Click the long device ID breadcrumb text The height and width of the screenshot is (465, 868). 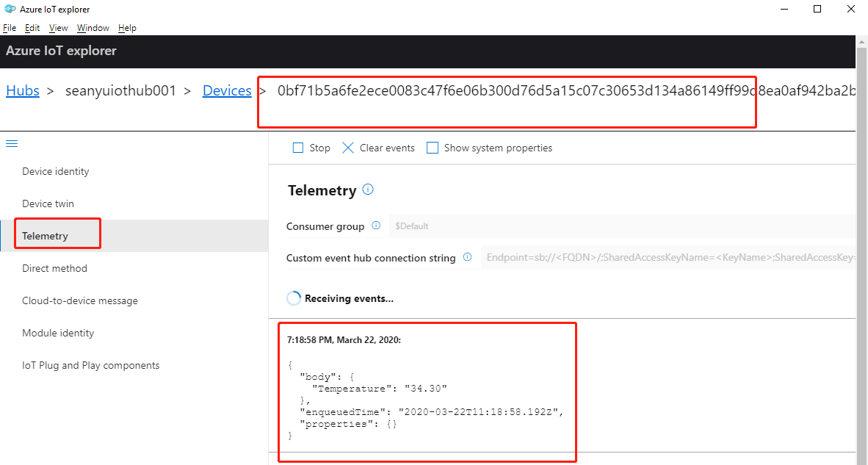pyautogui.click(x=567, y=90)
